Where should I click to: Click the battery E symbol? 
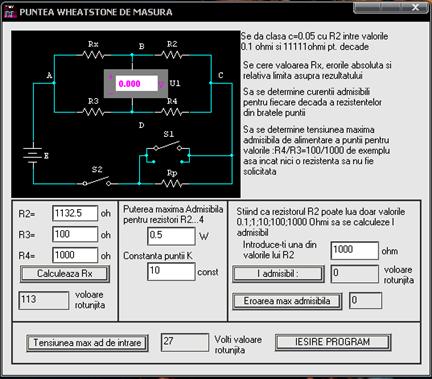[33, 155]
